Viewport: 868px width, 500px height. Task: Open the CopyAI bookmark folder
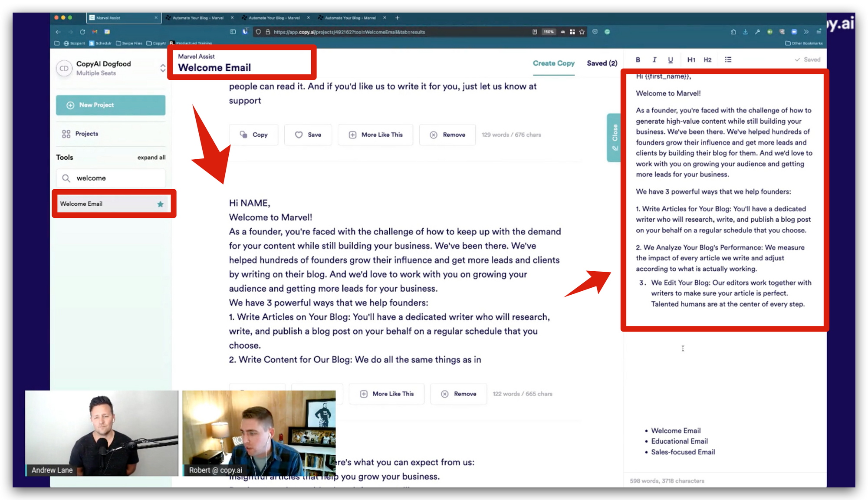[x=156, y=43]
